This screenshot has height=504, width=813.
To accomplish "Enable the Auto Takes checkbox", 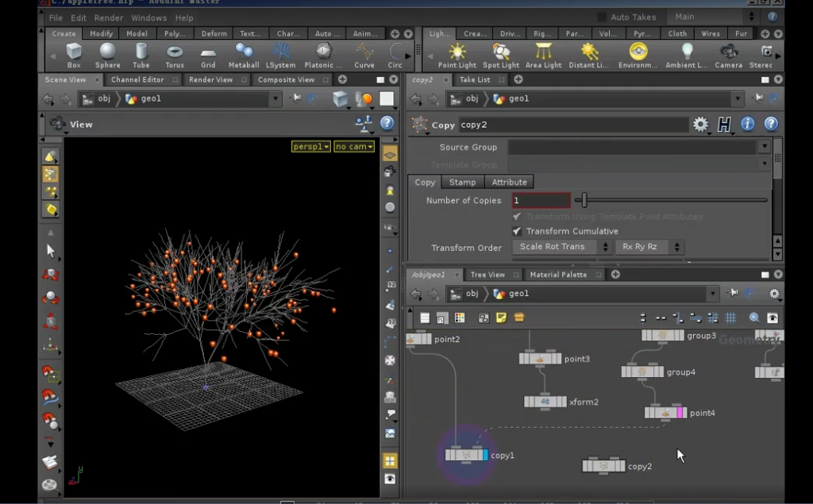I will click(602, 17).
